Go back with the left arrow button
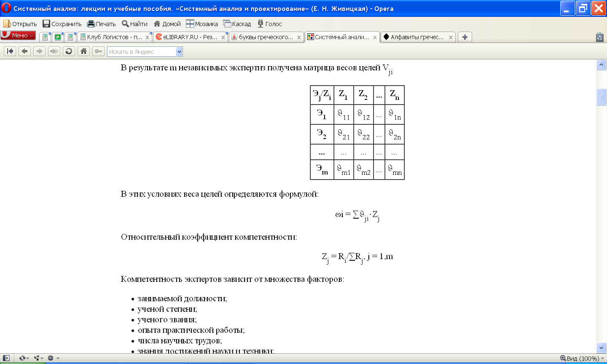Screen dimensions: 607x364 tap(24, 51)
